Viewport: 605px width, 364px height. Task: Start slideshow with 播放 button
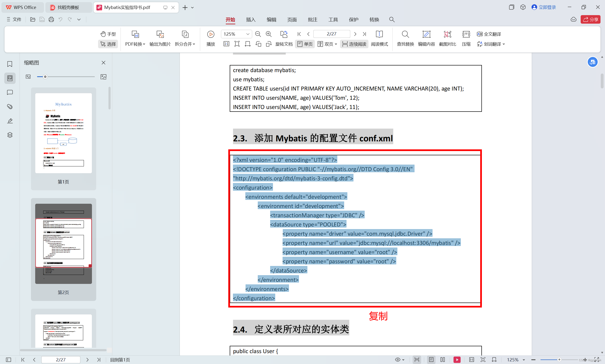[x=211, y=39]
